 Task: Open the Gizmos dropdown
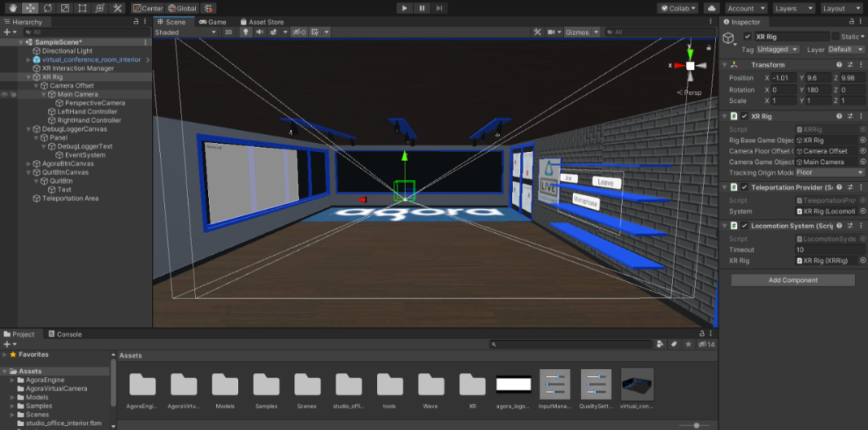581,32
